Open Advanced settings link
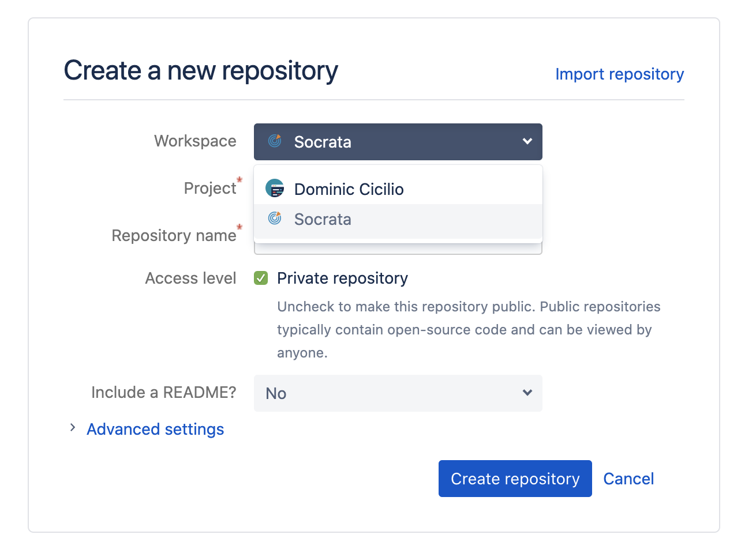The height and width of the screenshot is (557, 756). [155, 429]
